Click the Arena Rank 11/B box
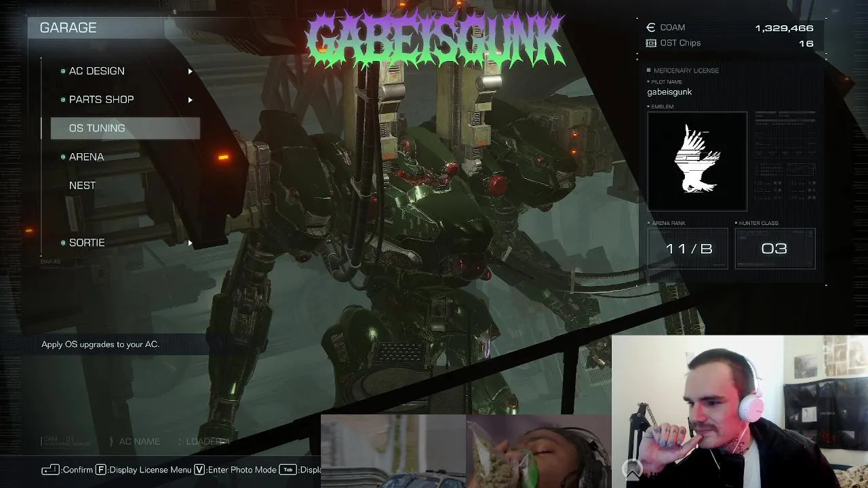Screen dimensions: 868x488 [688, 249]
